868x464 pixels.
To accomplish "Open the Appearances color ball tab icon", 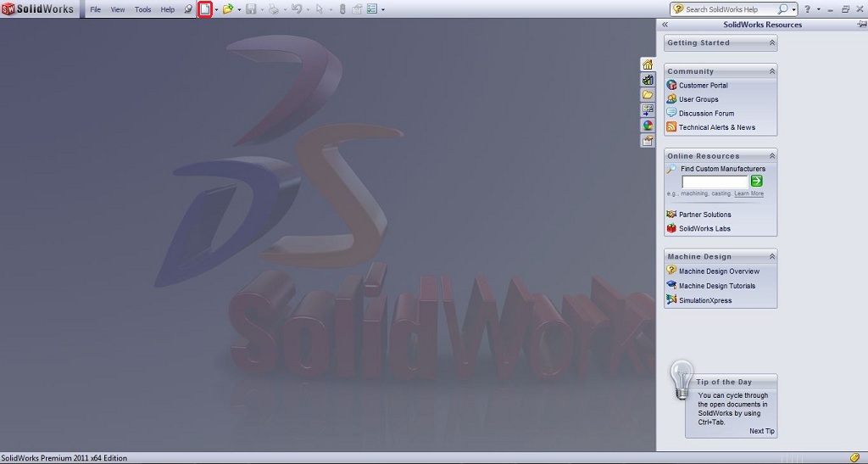I will point(647,126).
